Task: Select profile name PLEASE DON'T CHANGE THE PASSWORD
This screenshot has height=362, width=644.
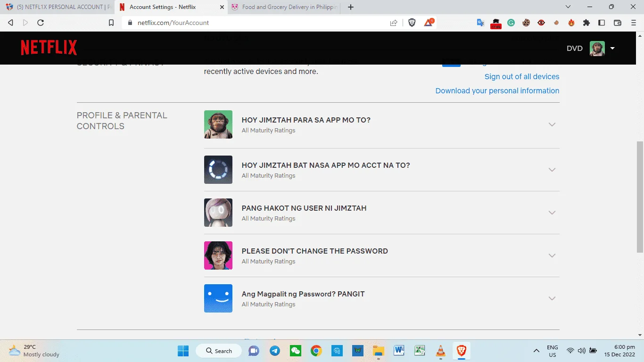Action: [x=315, y=251]
